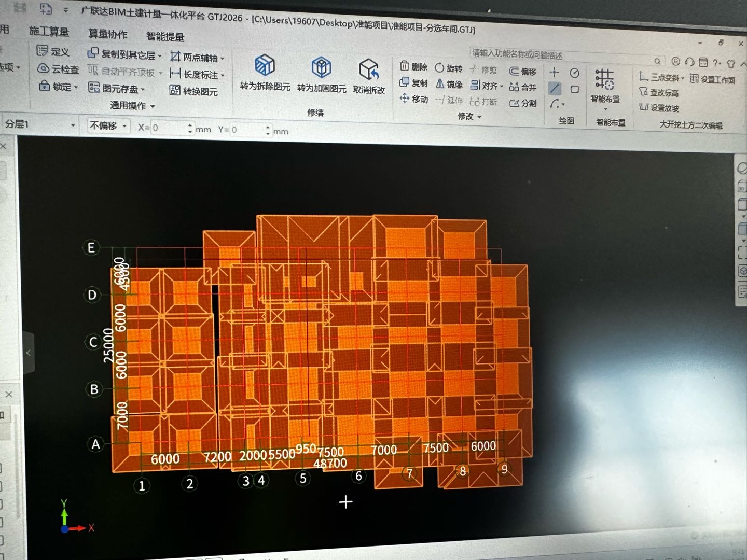Select the 旋转 rotate tool
The height and width of the screenshot is (560, 747).
coord(449,68)
